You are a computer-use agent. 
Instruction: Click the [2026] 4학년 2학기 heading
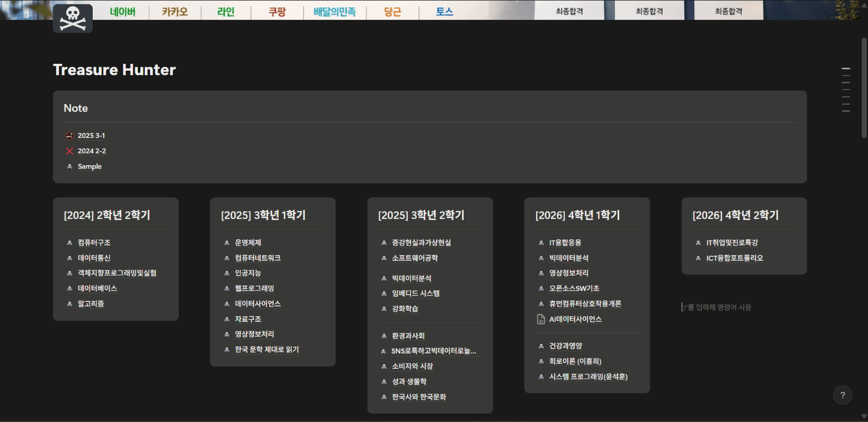tap(736, 215)
